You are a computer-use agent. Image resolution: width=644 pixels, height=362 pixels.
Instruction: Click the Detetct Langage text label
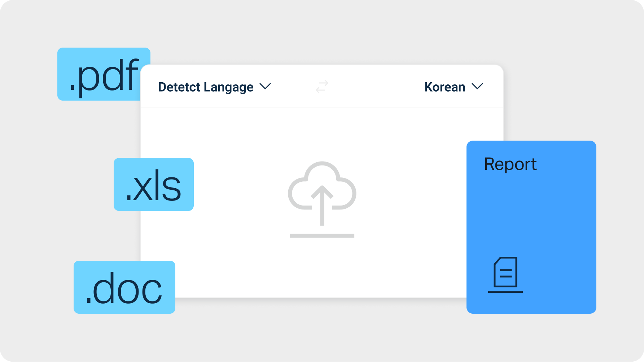pyautogui.click(x=205, y=87)
